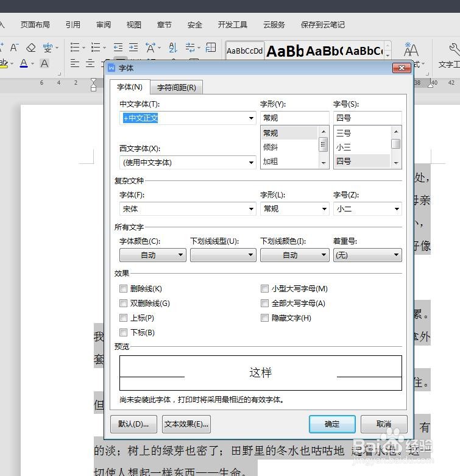Expand the bulleted list dropdown arrow

(x=83, y=48)
